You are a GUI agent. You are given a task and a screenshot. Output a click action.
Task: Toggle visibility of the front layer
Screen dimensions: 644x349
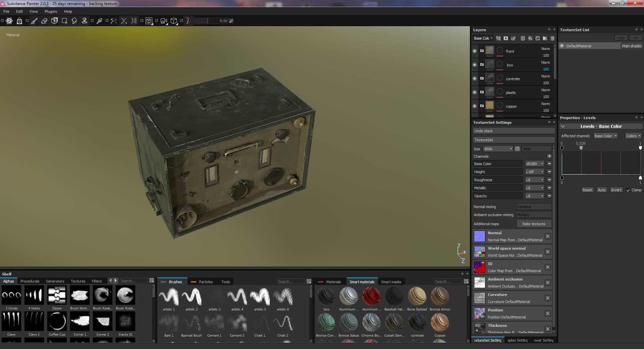(x=475, y=51)
